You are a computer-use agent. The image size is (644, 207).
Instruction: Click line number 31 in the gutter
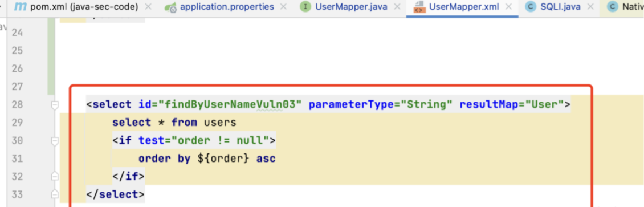[17, 159]
